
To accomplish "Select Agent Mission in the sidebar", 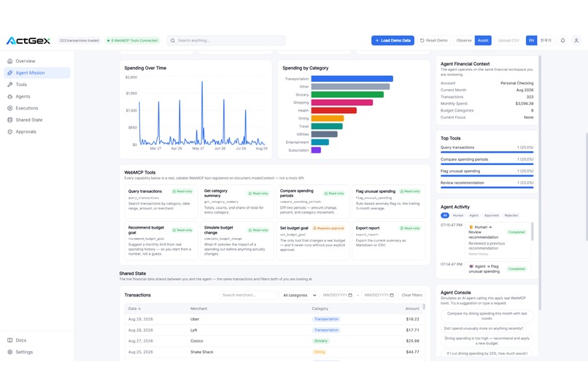I will (36, 73).
